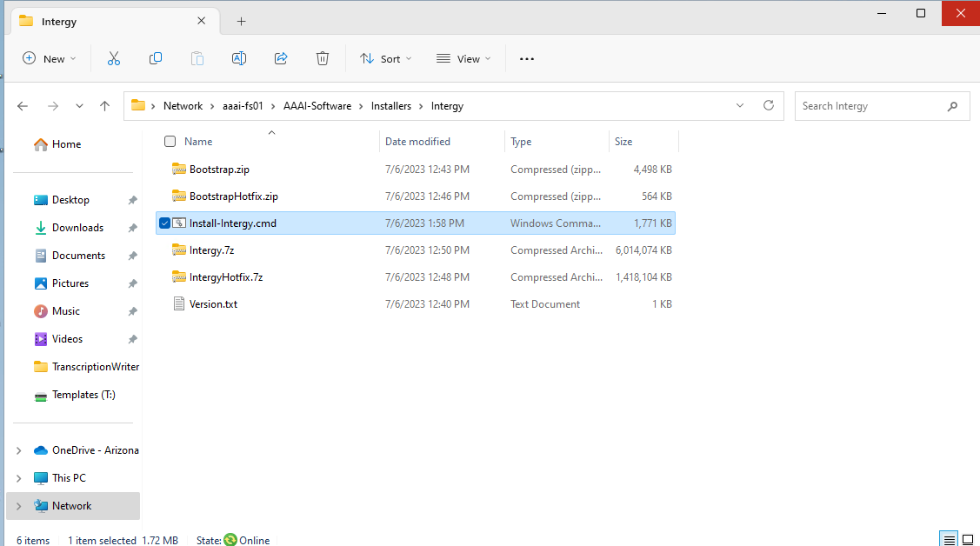Click the folder icon in address bar
This screenshot has height=546, width=980.
[x=138, y=105]
